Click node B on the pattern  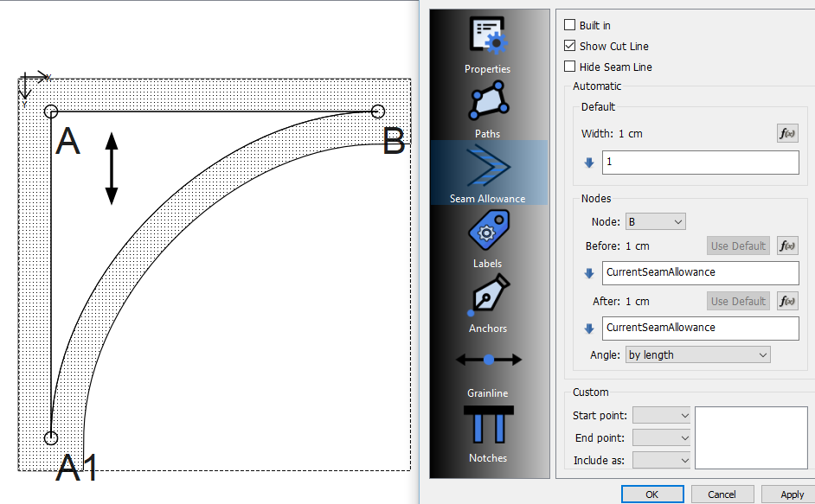[x=377, y=112]
